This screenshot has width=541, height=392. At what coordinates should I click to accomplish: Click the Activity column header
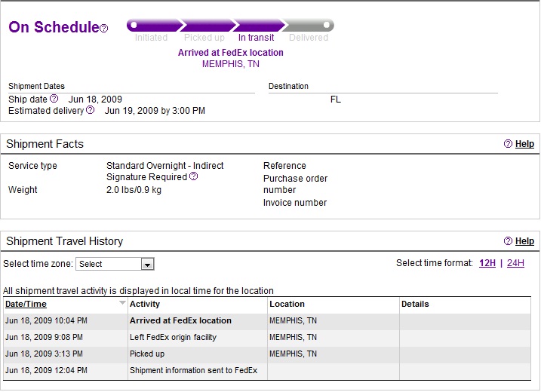pos(145,304)
